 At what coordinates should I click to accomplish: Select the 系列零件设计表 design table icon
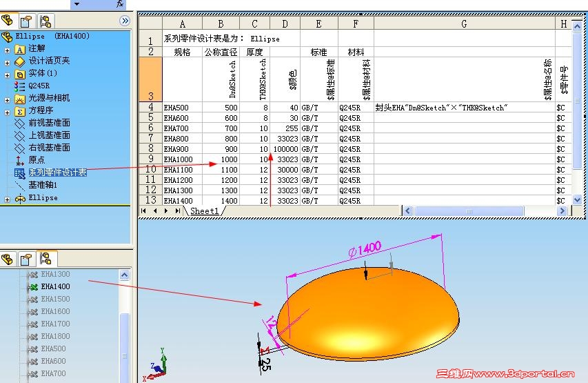click(x=20, y=173)
